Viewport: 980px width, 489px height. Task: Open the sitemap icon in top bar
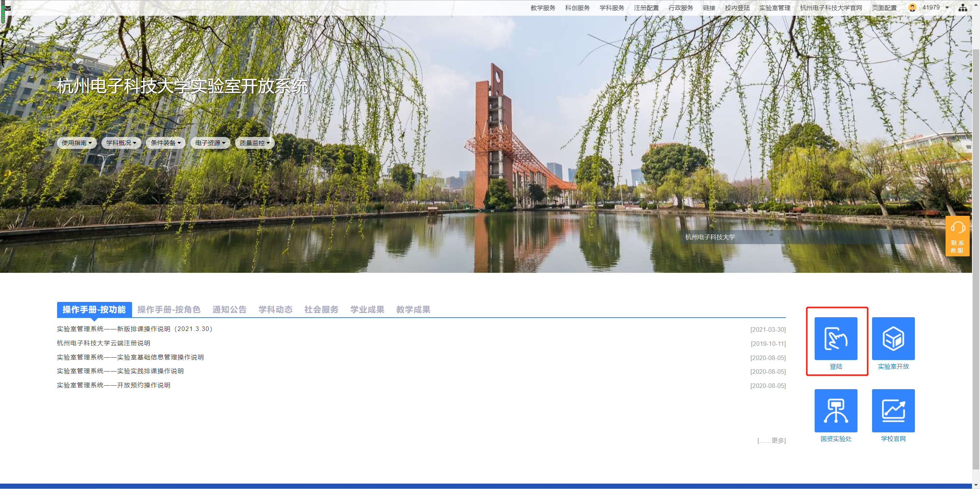tap(963, 8)
